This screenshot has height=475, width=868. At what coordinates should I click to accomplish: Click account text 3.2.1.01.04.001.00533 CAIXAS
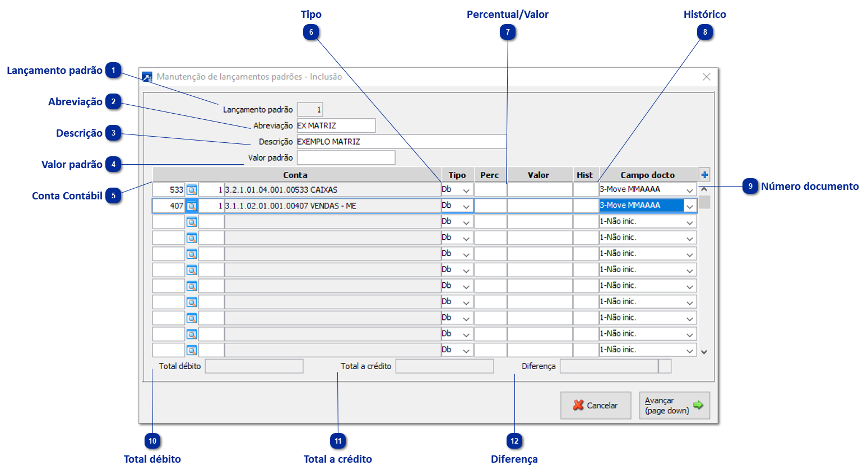click(x=281, y=190)
